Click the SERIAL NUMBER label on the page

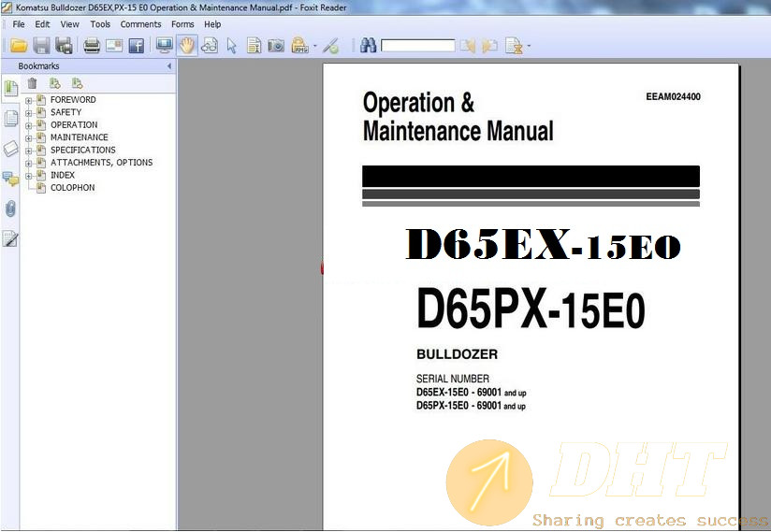point(452,379)
